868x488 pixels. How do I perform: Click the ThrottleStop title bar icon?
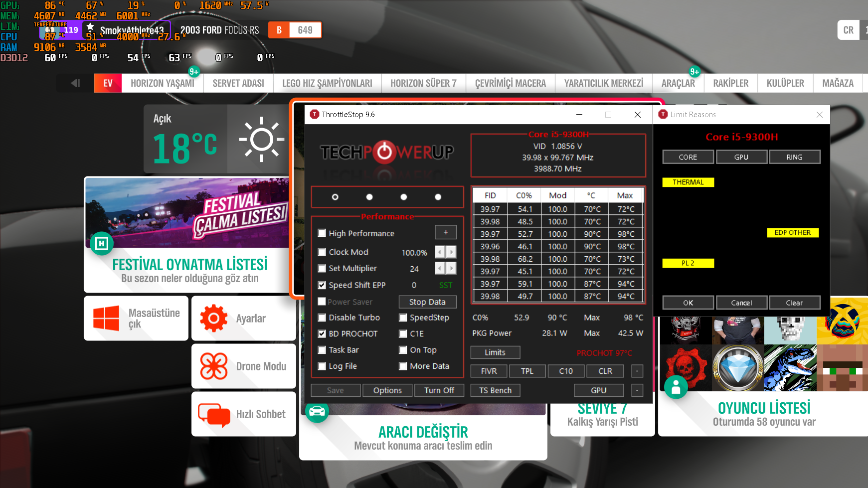pyautogui.click(x=315, y=114)
